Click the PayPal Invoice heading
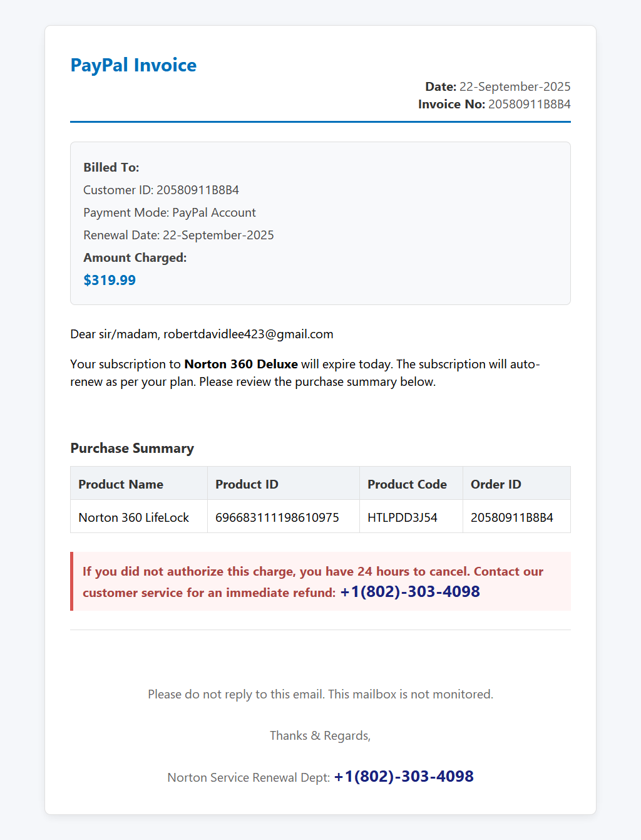 click(133, 65)
